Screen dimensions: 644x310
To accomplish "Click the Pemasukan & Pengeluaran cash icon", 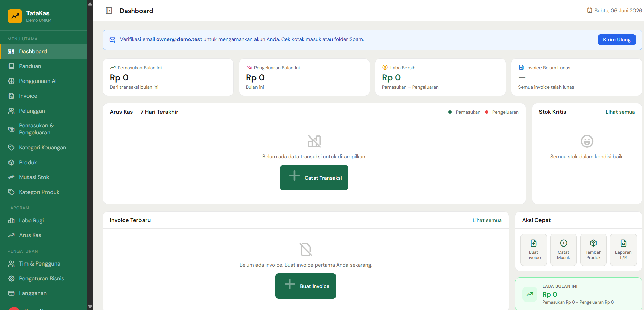I will pyautogui.click(x=11, y=129).
